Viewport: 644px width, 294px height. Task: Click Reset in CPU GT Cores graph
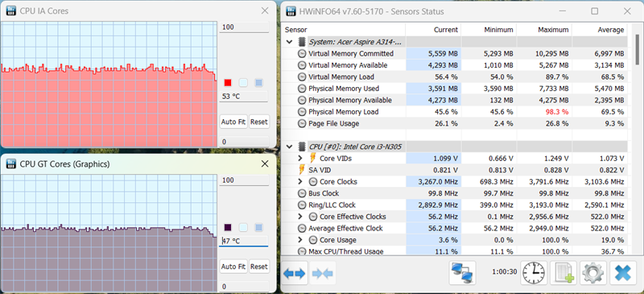point(258,267)
